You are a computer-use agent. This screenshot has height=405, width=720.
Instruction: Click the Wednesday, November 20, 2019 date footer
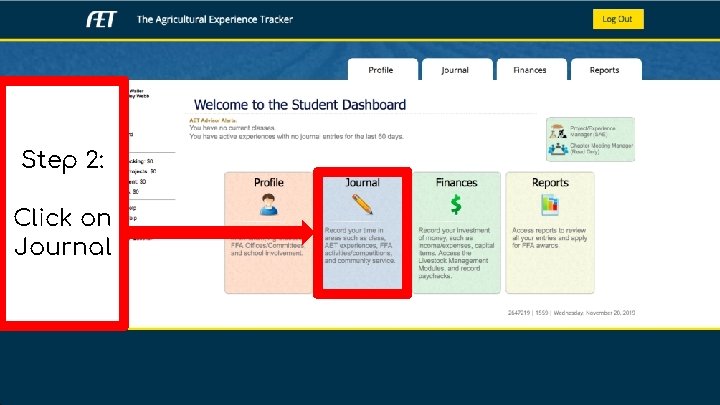click(x=594, y=313)
